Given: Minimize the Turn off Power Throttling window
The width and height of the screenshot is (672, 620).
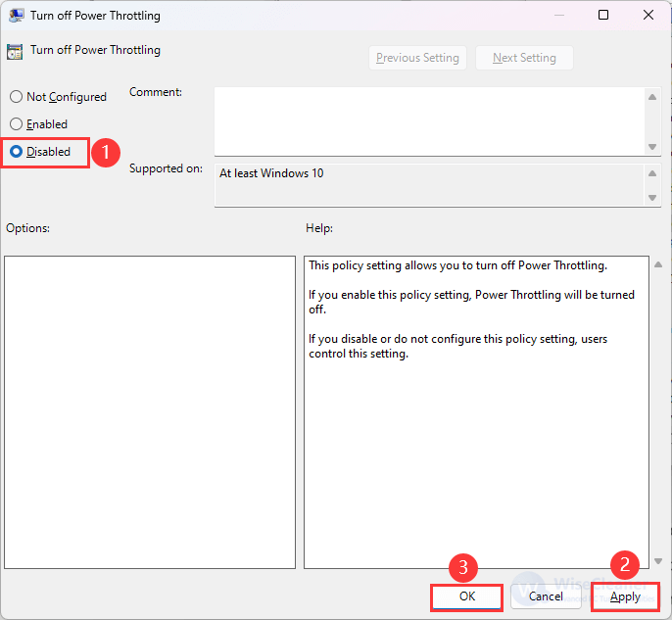Looking at the screenshot, I should 558,16.
